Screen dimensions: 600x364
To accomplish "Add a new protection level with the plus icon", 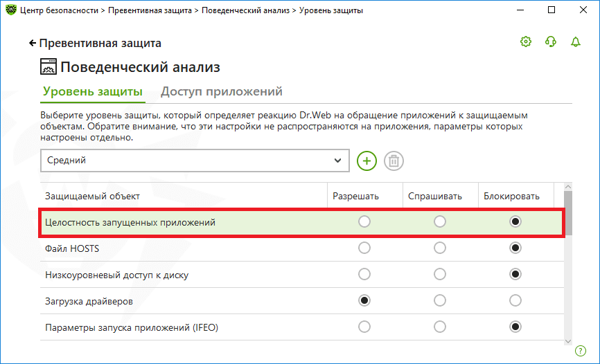I will click(x=367, y=161).
